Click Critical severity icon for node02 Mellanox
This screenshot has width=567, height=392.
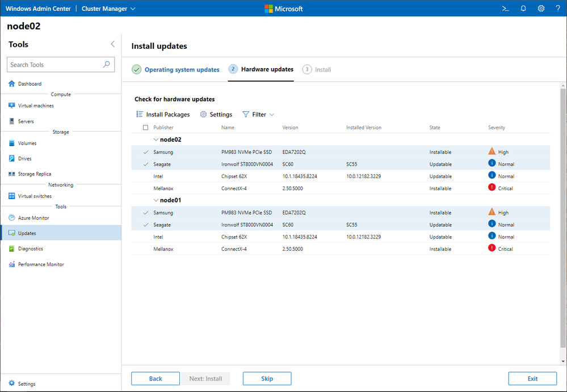(x=492, y=187)
